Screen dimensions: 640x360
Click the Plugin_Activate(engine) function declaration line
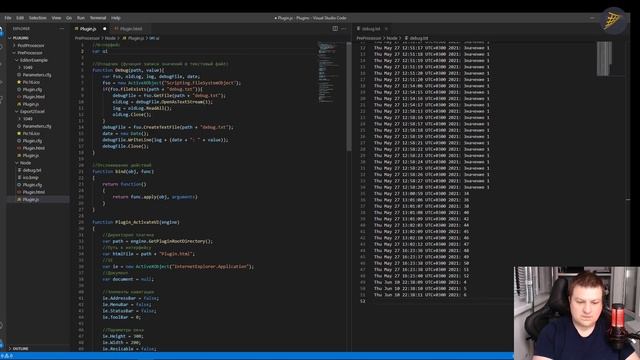[x=136, y=222]
